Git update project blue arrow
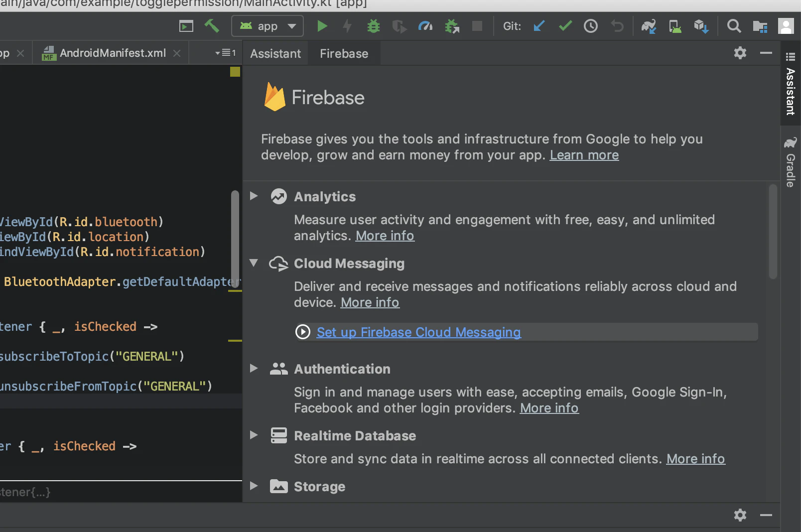This screenshot has height=532, width=801. 539,26
